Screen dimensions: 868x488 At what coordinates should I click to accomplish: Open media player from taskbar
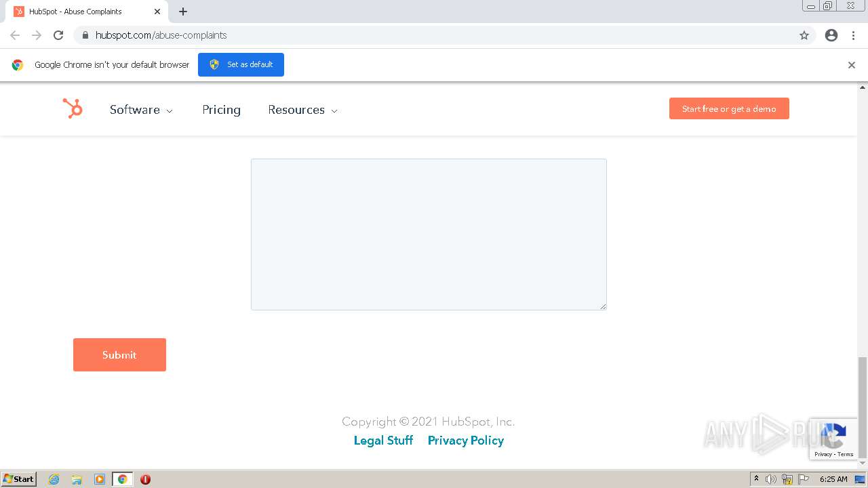tap(100, 479)
